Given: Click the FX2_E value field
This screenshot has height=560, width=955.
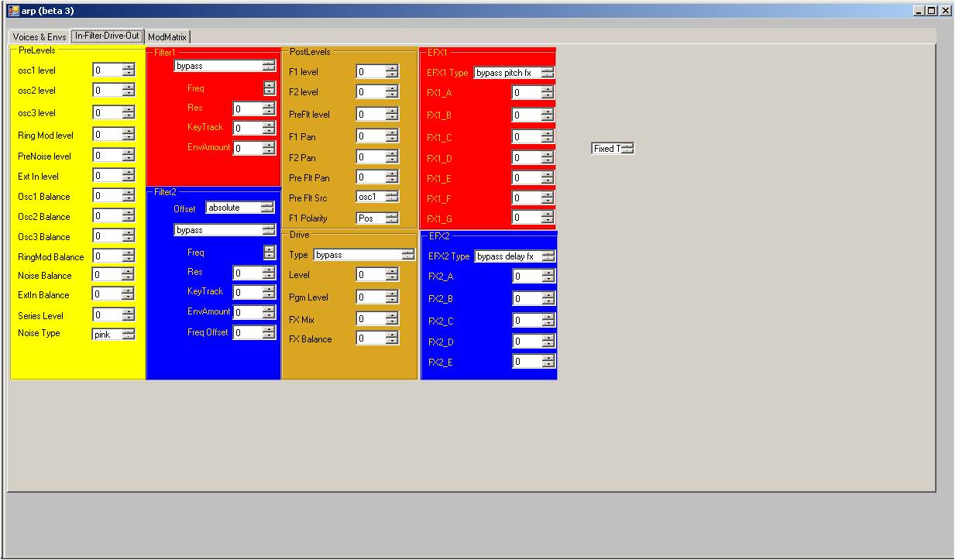Looking at the screenshot, I should click(526, 362).
